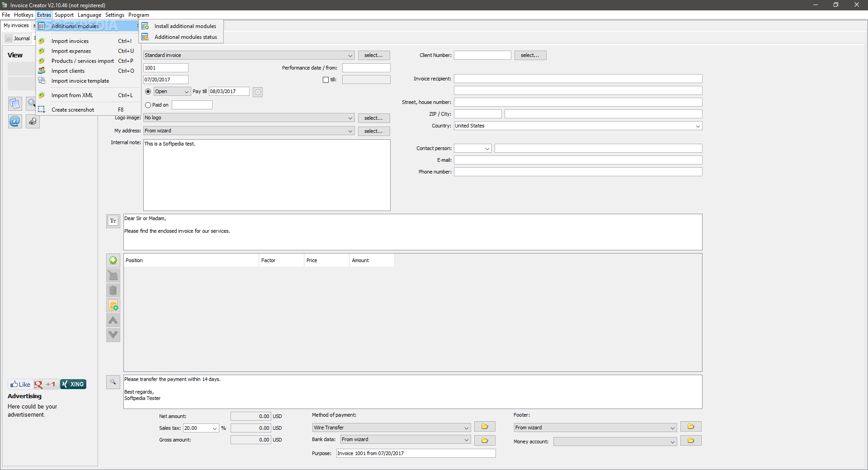Click the Purpose field with Invoice 1001 text
The height and width of the screenshot is (470, 868).
416,453
